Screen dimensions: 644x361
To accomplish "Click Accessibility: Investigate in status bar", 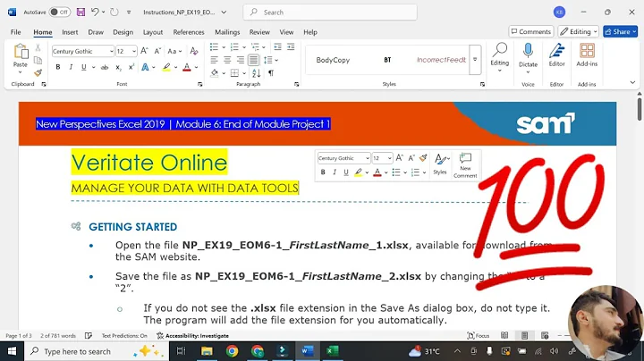I will [193, 336].
